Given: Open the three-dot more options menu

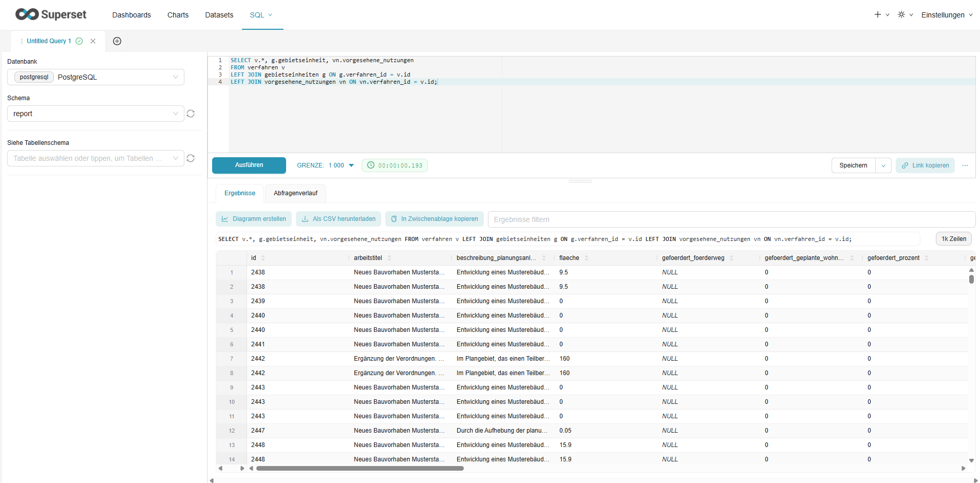Looking at the screenshot, I should 965,165.
